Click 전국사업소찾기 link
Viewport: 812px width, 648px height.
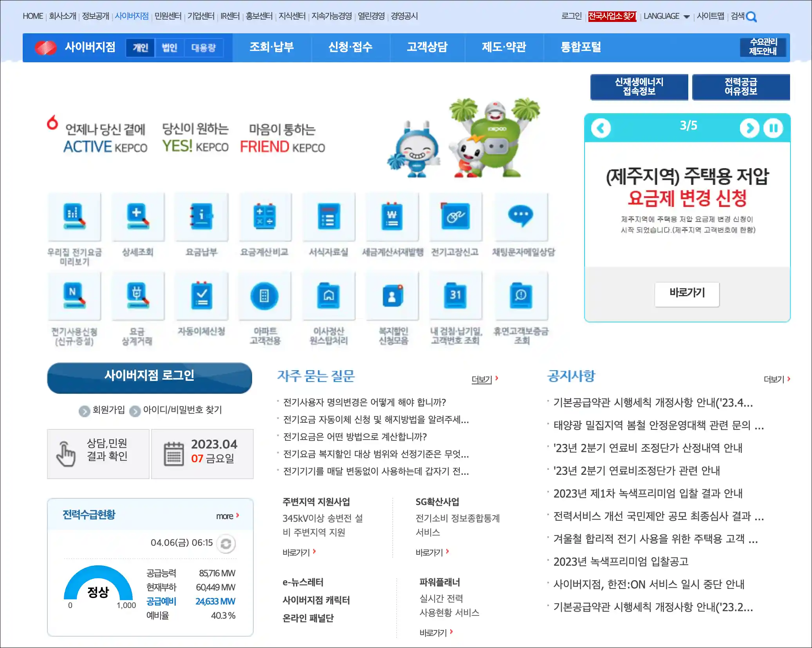click(612, 16)
